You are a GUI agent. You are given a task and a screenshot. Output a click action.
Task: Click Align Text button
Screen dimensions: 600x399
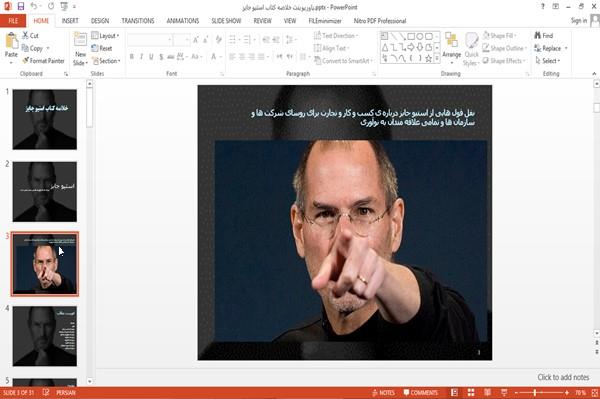click(x=331, y=48)
